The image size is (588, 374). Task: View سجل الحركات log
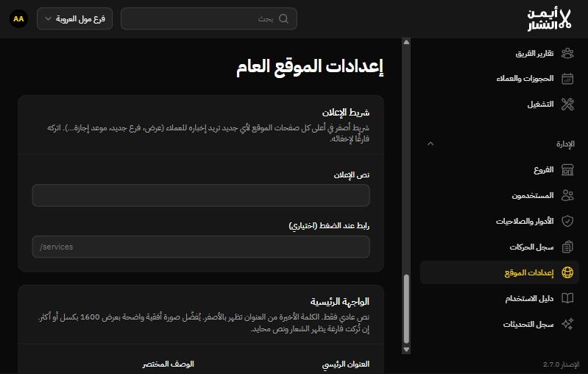pyautogui.click(x=500, y=247)
